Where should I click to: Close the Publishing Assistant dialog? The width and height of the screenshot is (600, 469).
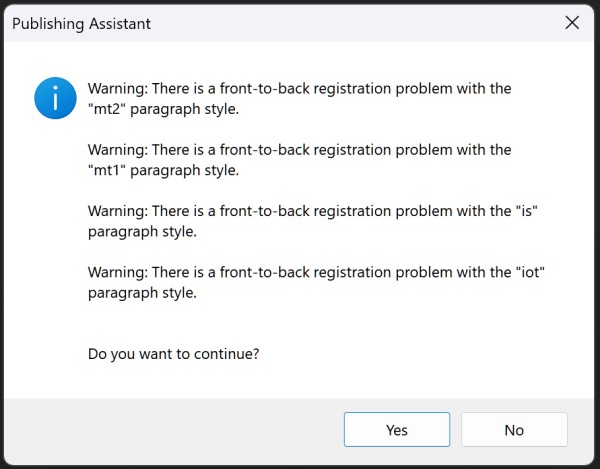point(572,23)
